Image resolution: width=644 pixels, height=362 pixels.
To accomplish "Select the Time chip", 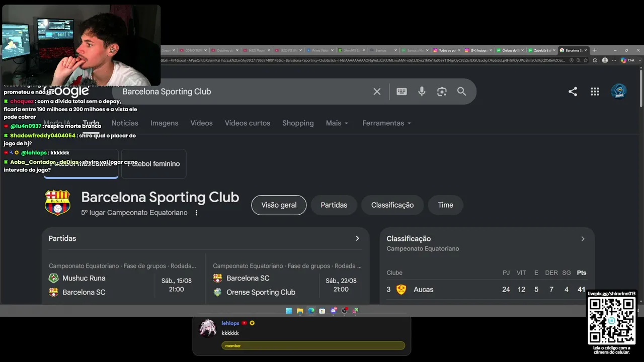I will 445,205.
